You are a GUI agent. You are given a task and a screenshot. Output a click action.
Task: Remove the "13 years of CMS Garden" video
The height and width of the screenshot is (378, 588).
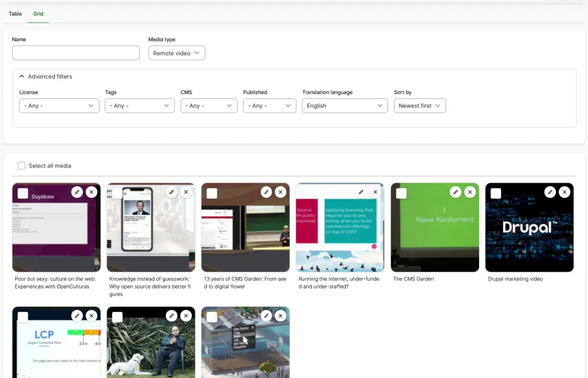280,192
